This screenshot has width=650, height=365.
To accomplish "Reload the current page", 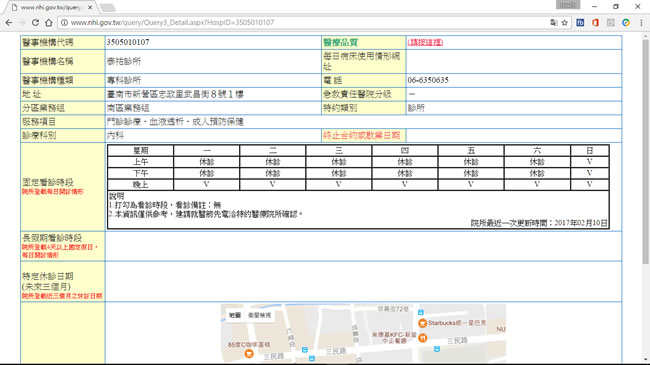I will tap(36, 22).
